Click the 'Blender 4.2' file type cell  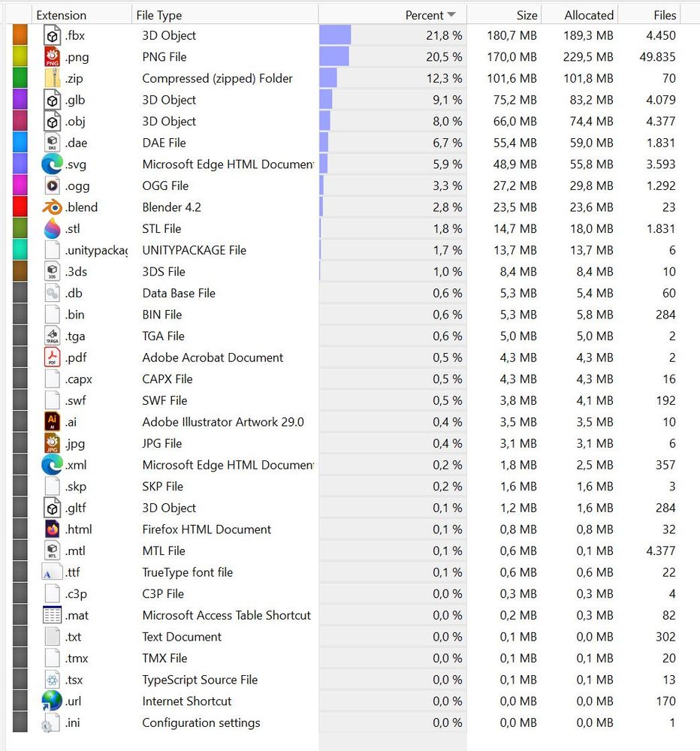171,207
